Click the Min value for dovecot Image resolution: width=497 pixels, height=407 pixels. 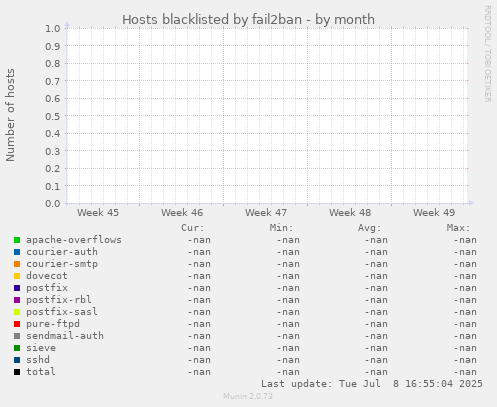pos(288,276)
